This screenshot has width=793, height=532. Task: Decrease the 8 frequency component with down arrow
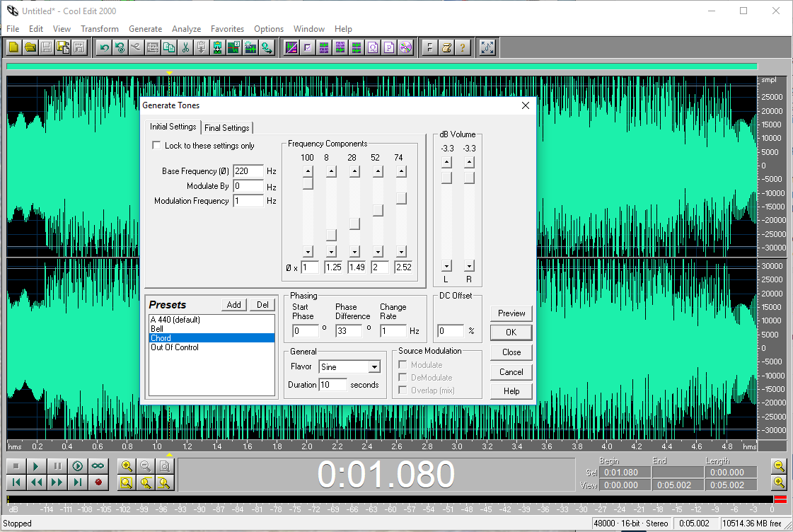[x=331, y=251]
